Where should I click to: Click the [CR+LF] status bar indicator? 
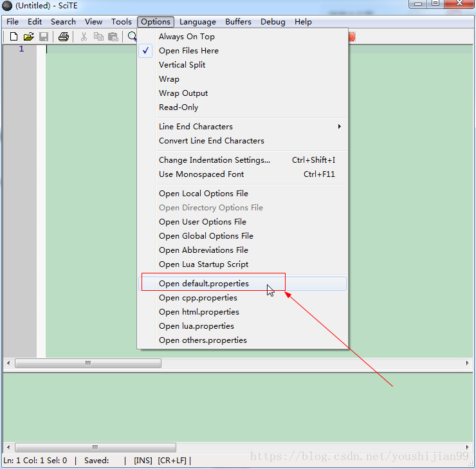(172, 461)
